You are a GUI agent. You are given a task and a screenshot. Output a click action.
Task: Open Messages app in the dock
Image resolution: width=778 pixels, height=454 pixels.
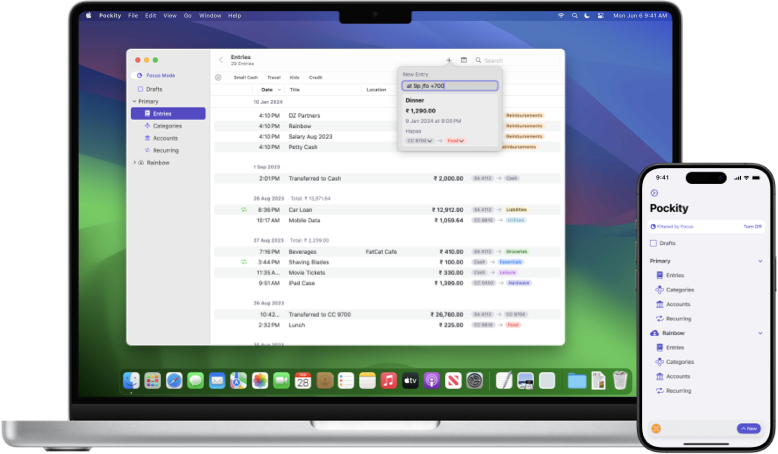[195, 381]
